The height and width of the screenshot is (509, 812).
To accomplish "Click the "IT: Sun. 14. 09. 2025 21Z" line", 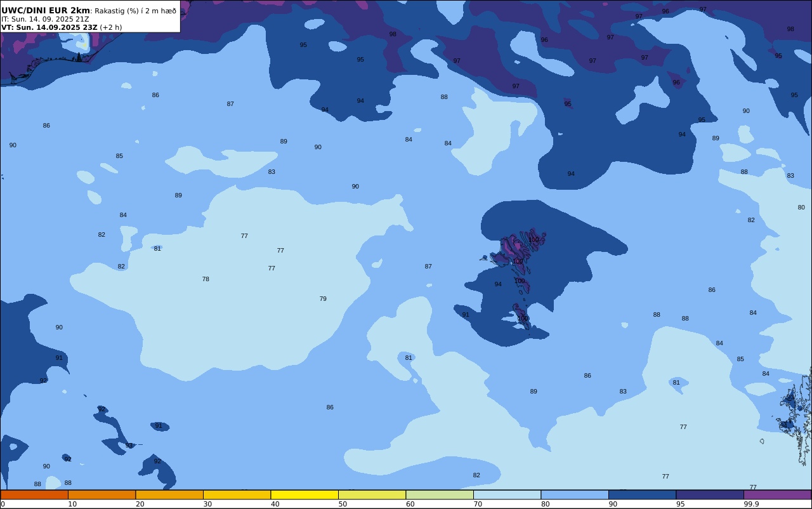I will pyautogui.click(x=45, y=19).
